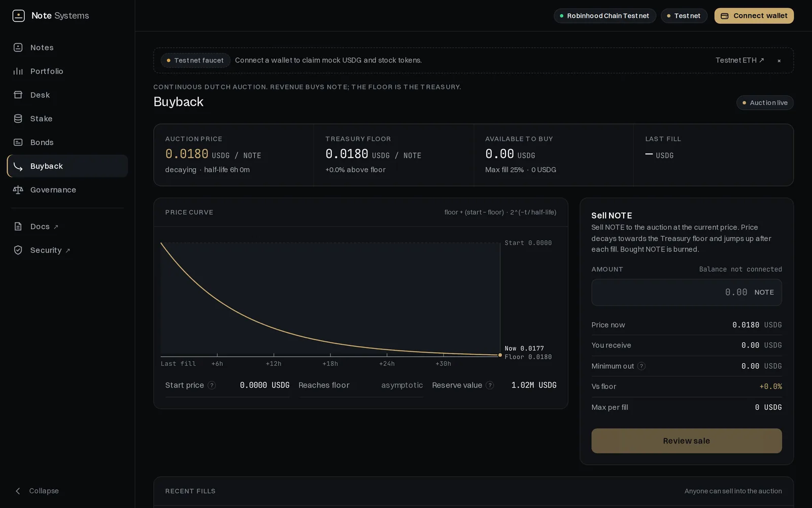The height and width of the screenshot is (508, 812).
Task: Click the Note Systems logo icon
Action: pyautogui.click(x=18, y=16)
